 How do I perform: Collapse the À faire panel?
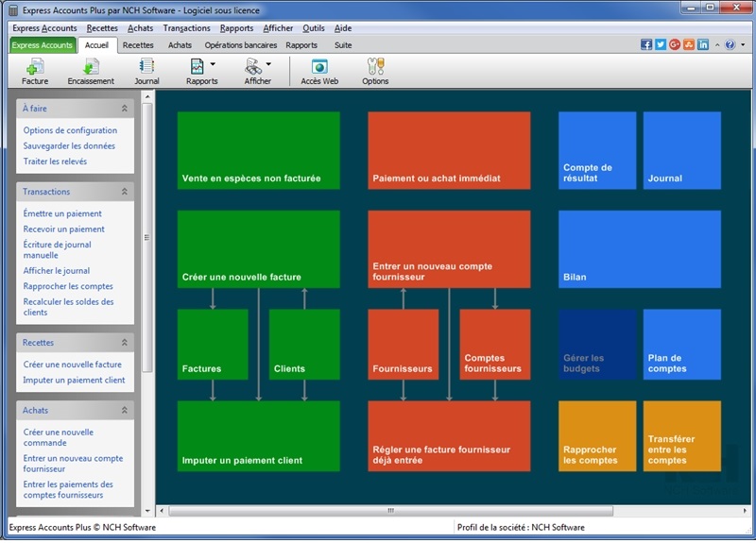point(125,109)
